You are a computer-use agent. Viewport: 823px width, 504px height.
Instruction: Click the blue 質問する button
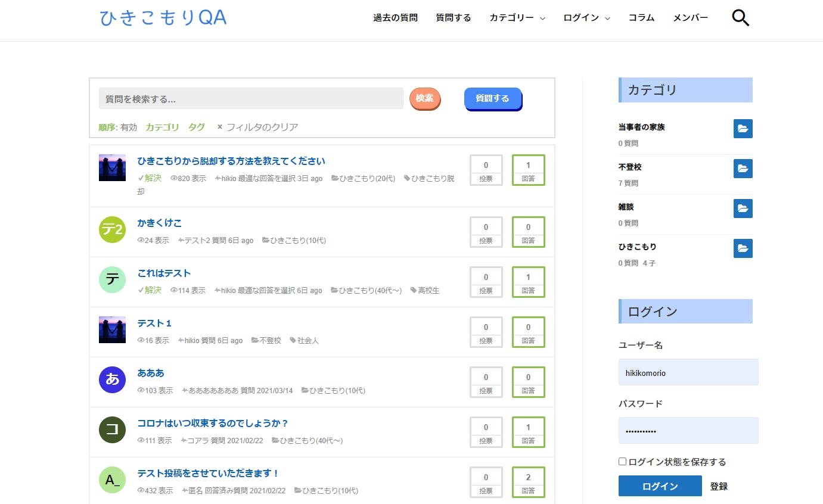click(x=492, y=98)
